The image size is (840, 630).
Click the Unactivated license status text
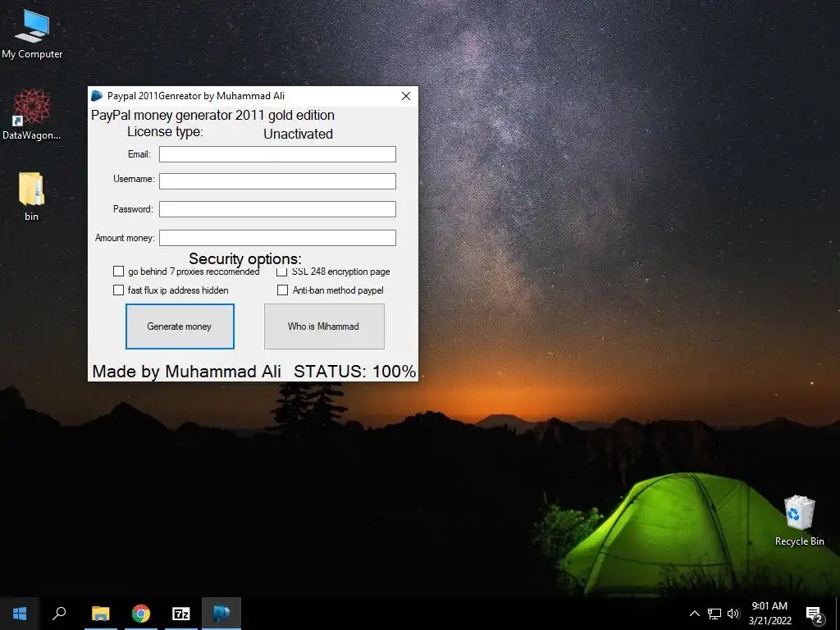click(298, 134)
